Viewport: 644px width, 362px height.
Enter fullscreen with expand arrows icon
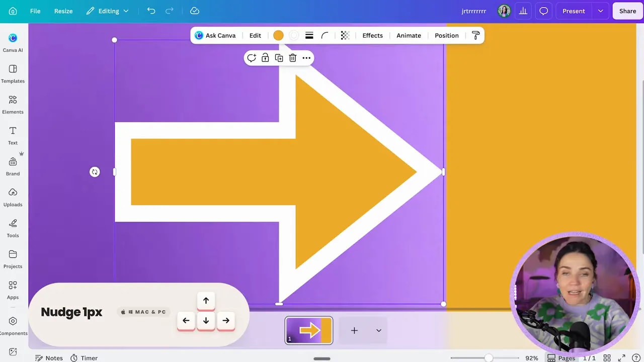[622, 358]
